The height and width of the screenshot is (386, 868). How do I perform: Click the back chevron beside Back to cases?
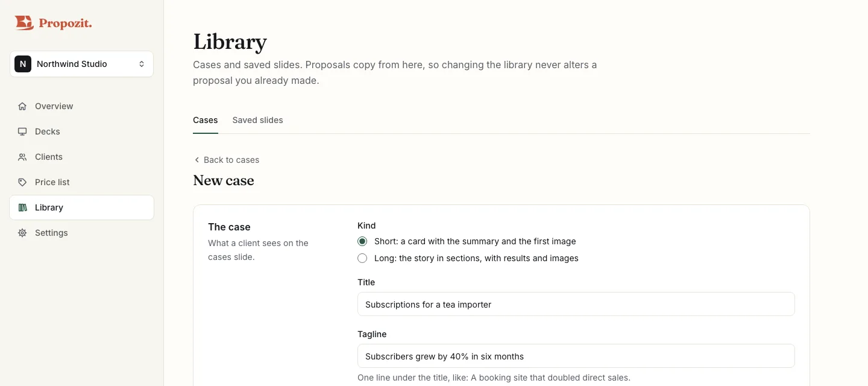pos(197,160)
